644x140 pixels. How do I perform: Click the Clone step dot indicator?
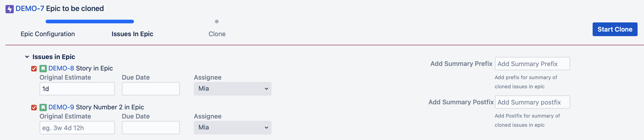(x=217, y=22)
